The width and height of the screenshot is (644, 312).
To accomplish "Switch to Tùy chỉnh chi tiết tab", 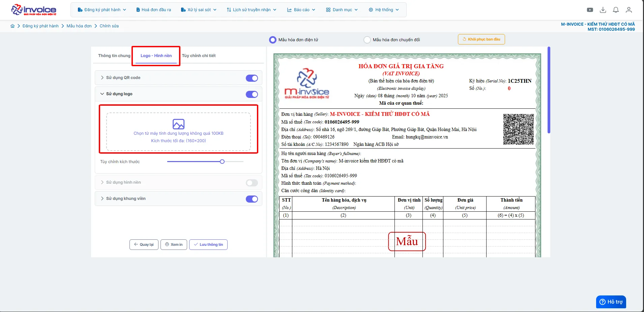I will point(199,56).
